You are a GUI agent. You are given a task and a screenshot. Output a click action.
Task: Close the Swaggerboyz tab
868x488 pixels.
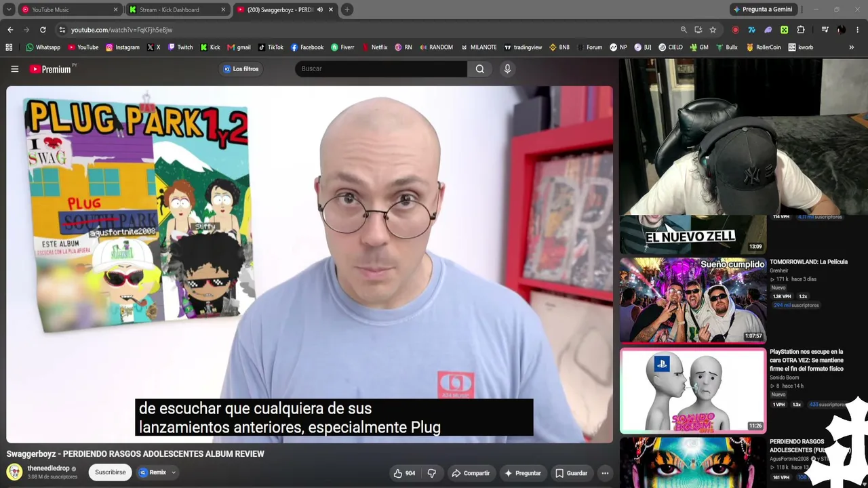331,9
